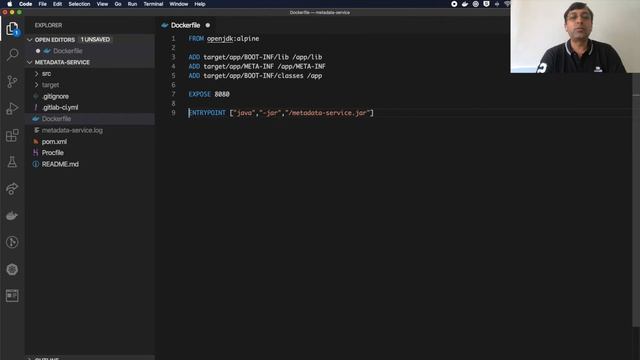Click the round icon left of the shield in the menu bar
Viewport: 640px width, 360px height.
476,4
